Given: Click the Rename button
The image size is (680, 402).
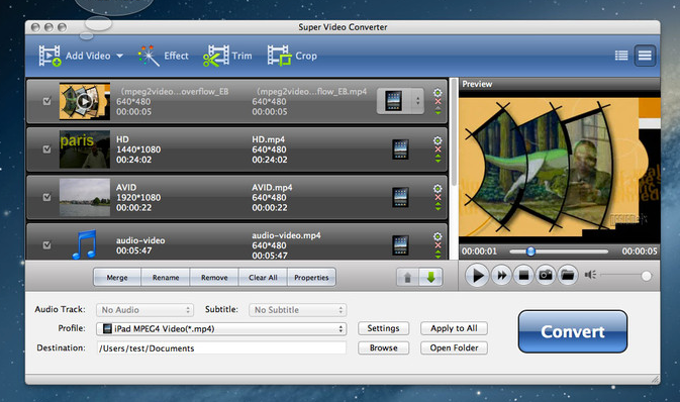Looking at the screenshot, I should (x=166, y=278).
